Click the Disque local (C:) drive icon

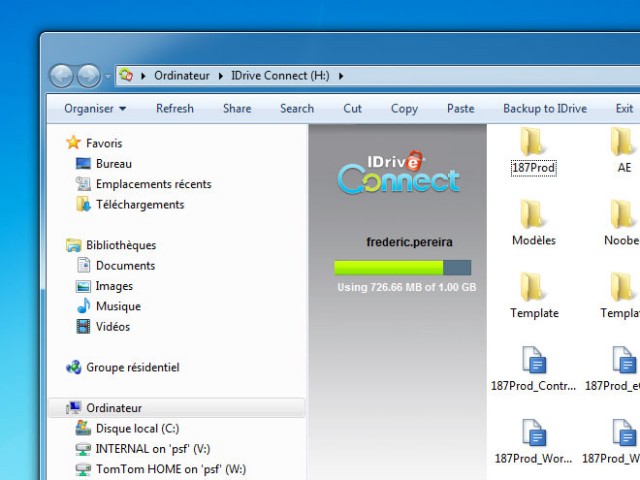click(x=83, y=428)
